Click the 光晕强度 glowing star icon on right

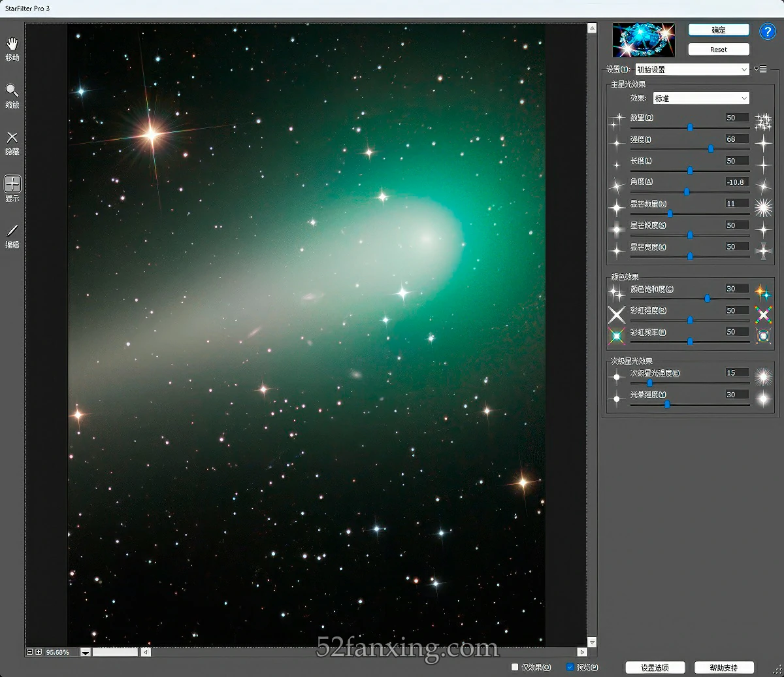[763, 399]
